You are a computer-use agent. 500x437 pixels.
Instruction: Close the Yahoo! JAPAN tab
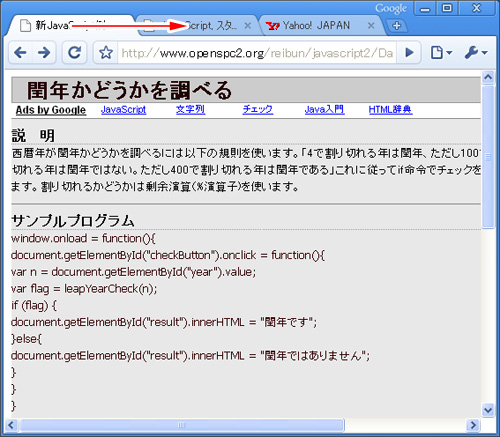coord(371,26)
